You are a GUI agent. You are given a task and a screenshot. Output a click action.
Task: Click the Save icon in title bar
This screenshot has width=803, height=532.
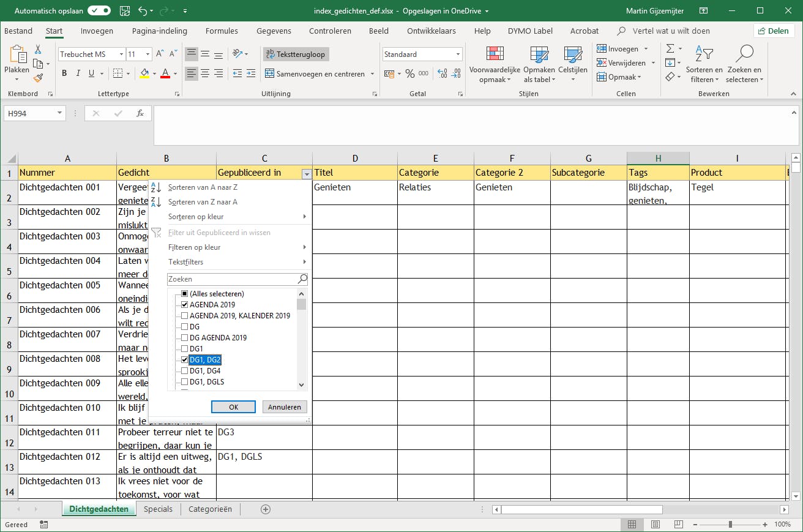[x=125, y=10]
